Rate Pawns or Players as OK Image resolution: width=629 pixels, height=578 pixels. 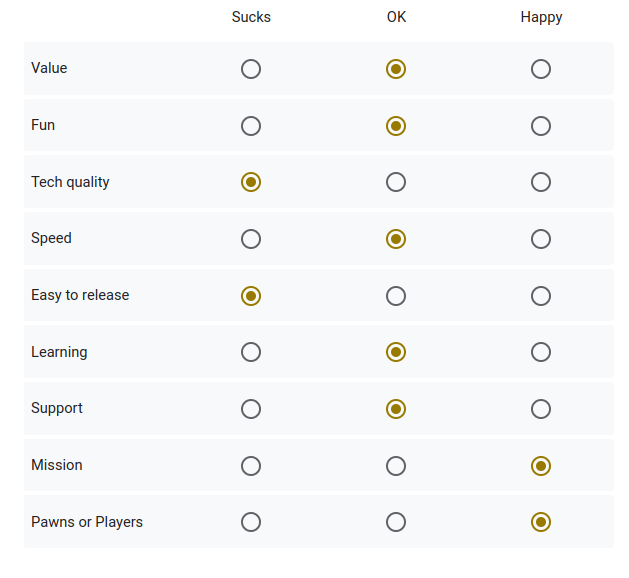click(396, 522)
